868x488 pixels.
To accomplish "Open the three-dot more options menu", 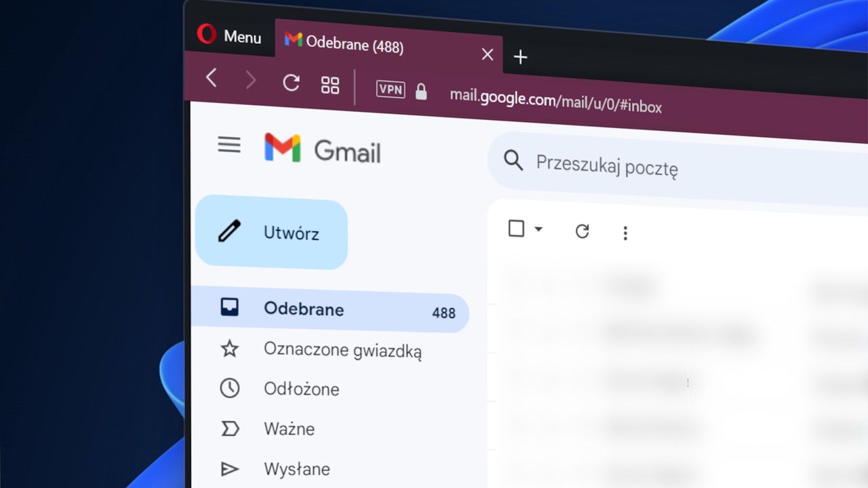I will [625, 233].
